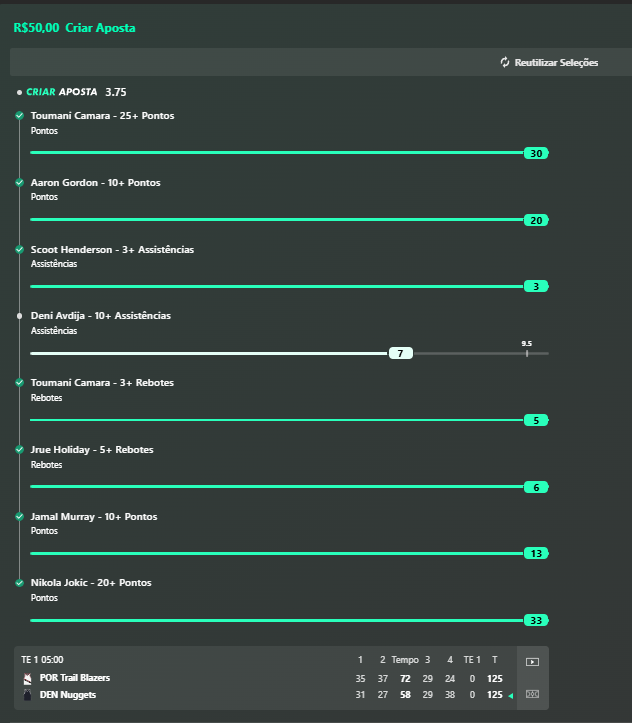Click the Rebotes label under Jrue Holiday
The image size is (632, 723).
pyautogui.click(x=46, y=465)
